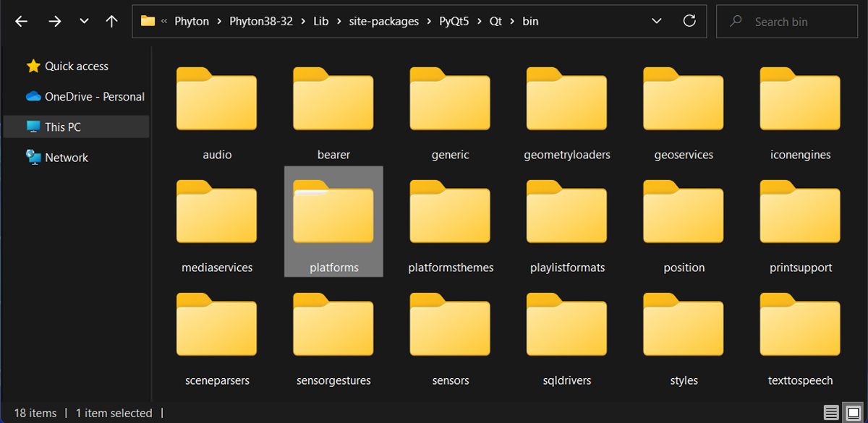Click the Phyton breadcrumb segment
868x423 pixels.
click(x=192, y=22)
